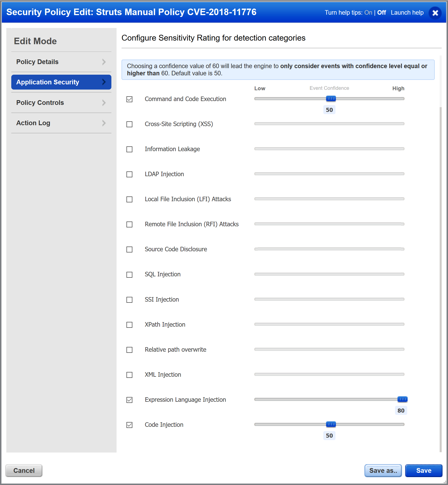The image size is (448, 485).
Task: Click Command and Code Execution slider handle
Action: click(331, 98)
